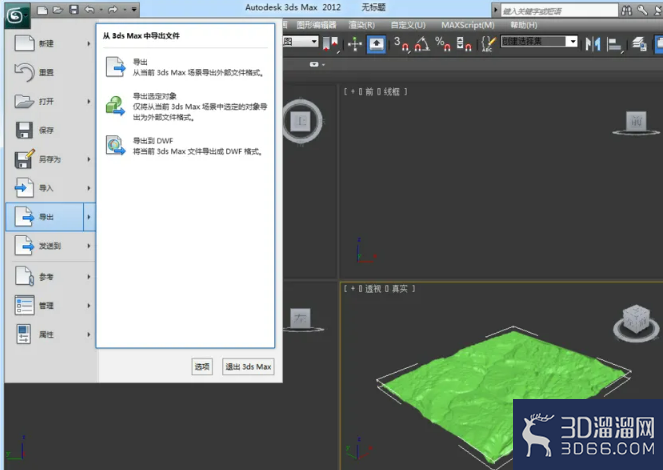Click the Redo arrow in quick access toolbar
663x470 pixels.
[113, 9]
